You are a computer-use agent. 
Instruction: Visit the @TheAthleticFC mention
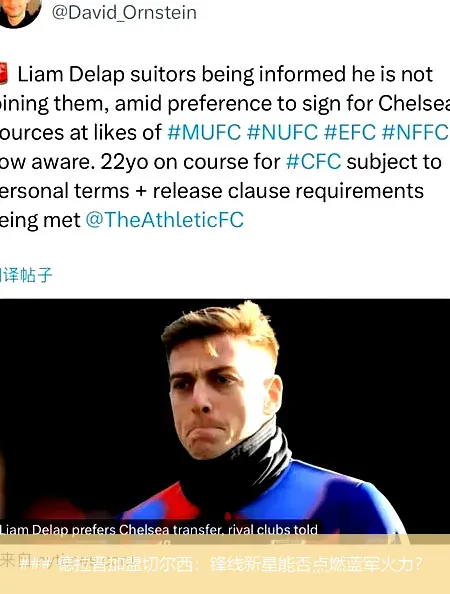click(x=164, y=220)
